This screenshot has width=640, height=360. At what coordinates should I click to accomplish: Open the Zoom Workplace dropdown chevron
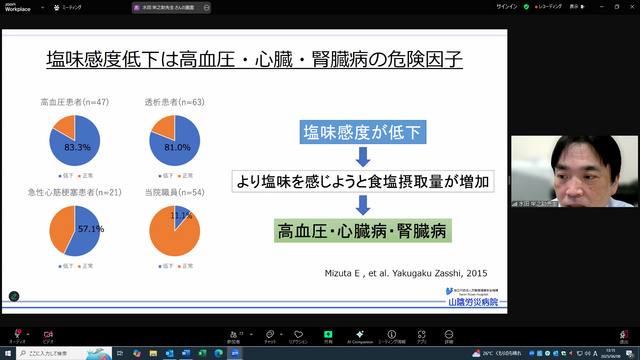coord(42,7)
